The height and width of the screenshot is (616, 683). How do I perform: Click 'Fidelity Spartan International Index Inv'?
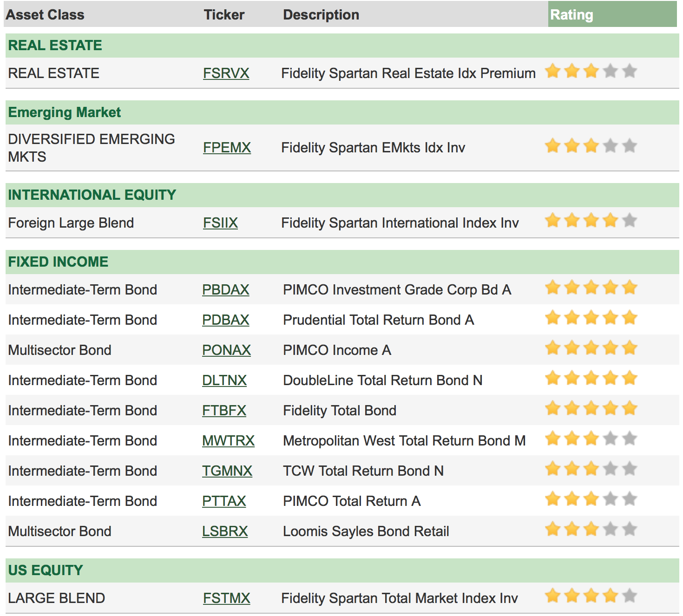pyautogui.click(x=400, y=223)
